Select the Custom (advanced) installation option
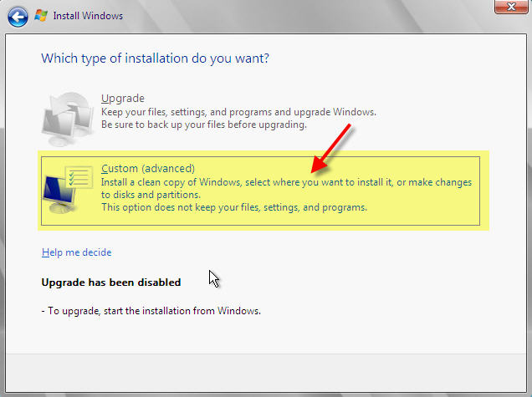 260,191
